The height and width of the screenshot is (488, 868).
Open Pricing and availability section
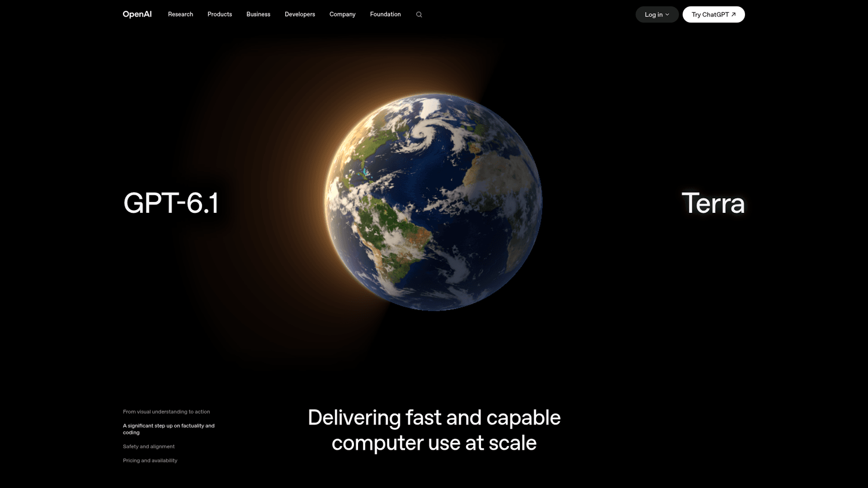(x=150, y=460)
